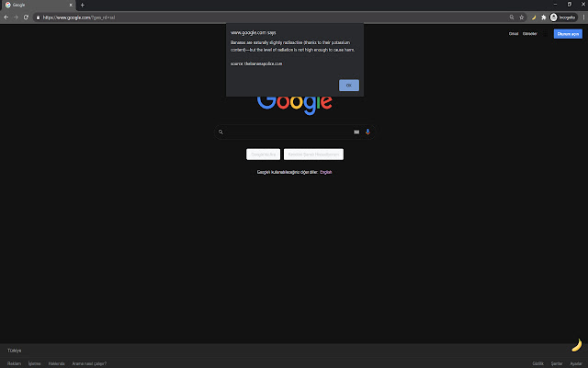The height and width of the screenshot is (368, 588).
Task: Click the blue Oturum açın button
Action: [x=568, y=34]
